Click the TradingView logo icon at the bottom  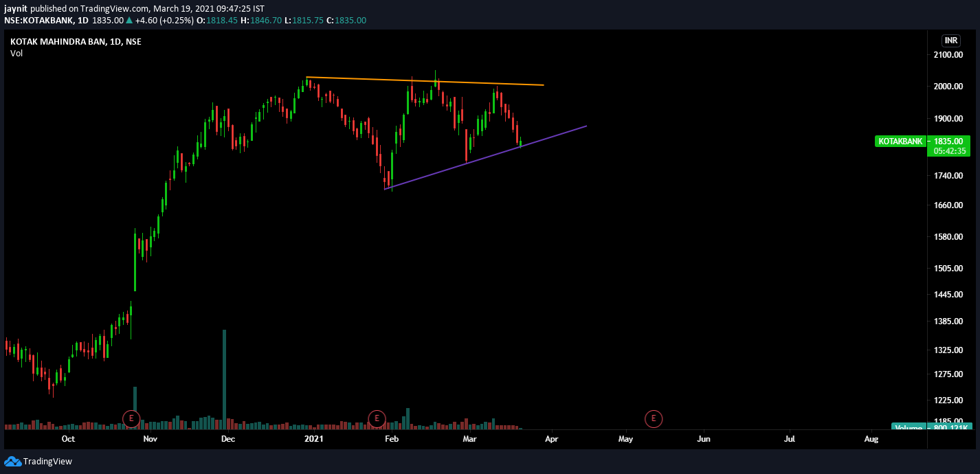click(12, 462)
